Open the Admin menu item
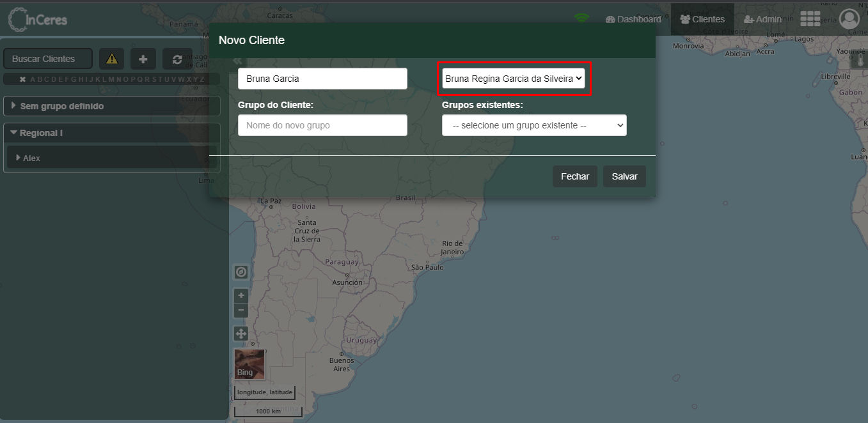 click(762, 19)
